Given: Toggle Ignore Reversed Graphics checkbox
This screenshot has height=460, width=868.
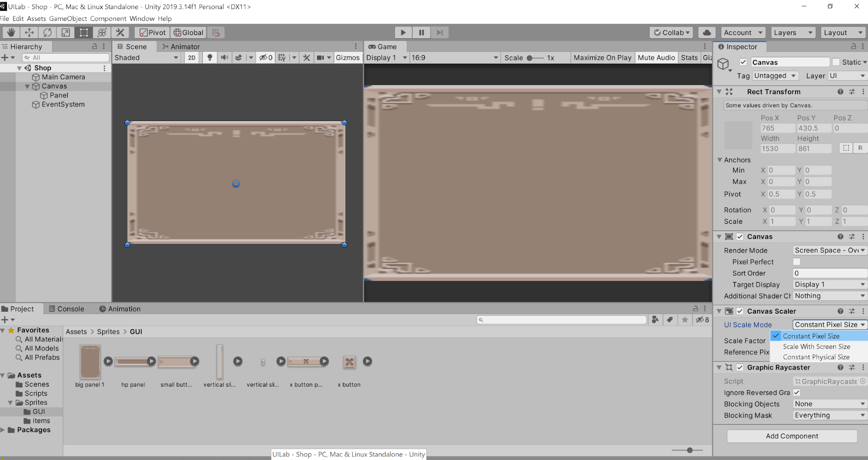Looking at the screenshot, I should 796,392.
